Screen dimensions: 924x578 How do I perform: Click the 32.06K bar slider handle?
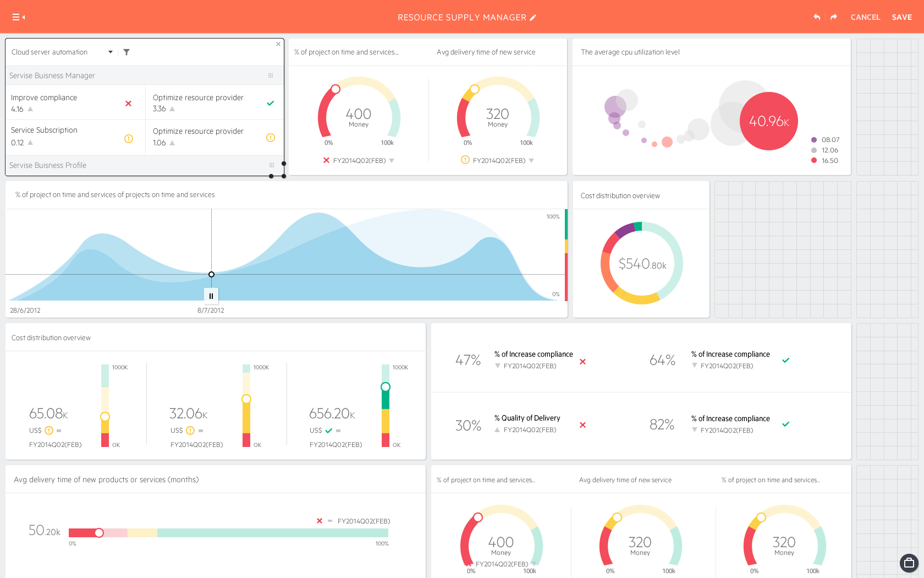[x=246, y=399]
